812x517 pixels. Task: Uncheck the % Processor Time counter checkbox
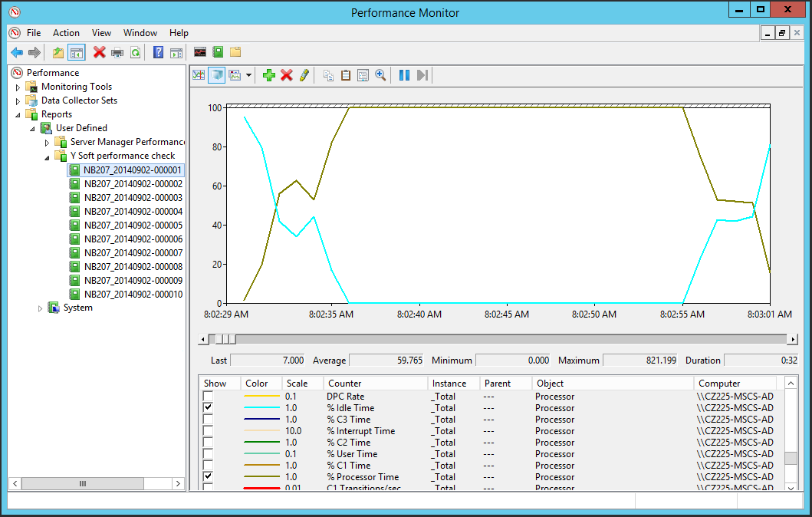(x=208, y=477)
